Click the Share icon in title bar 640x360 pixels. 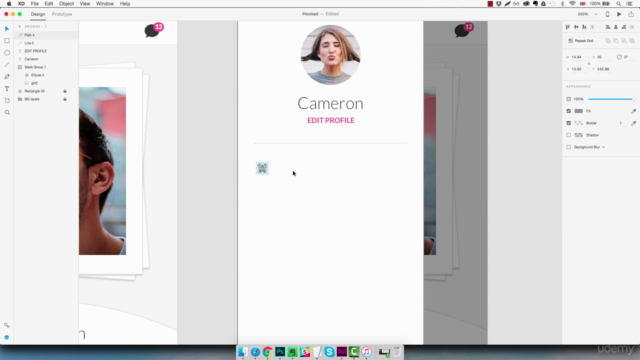[631, 14]
